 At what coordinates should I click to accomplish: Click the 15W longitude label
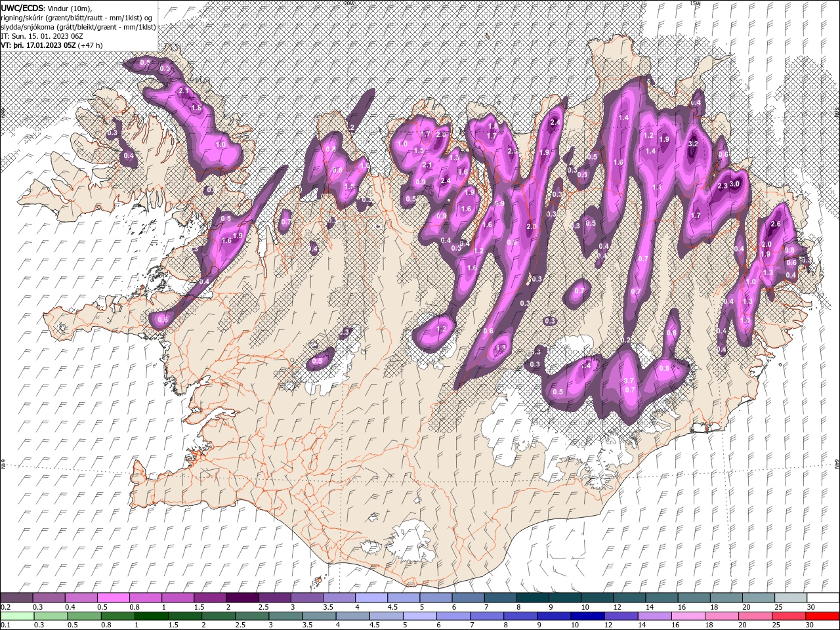695,3
